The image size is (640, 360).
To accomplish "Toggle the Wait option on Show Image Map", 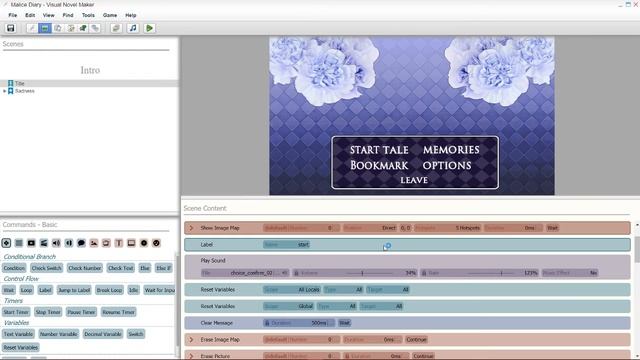I will click(552, 228).
